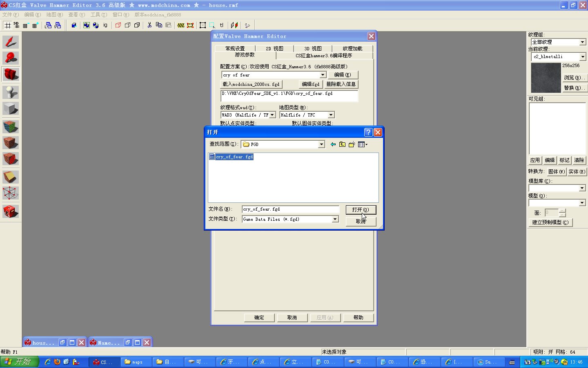Select the red arrow Selection tool
This screenshot has width=588, height=368.
[x=11, y=42]
